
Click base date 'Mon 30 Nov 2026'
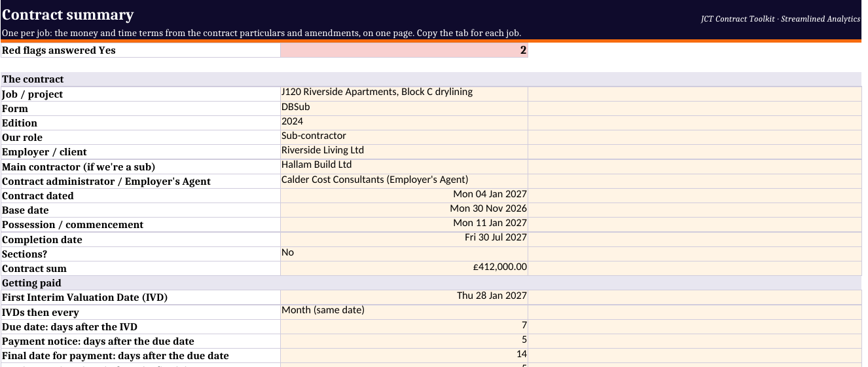tap(404, 210)
